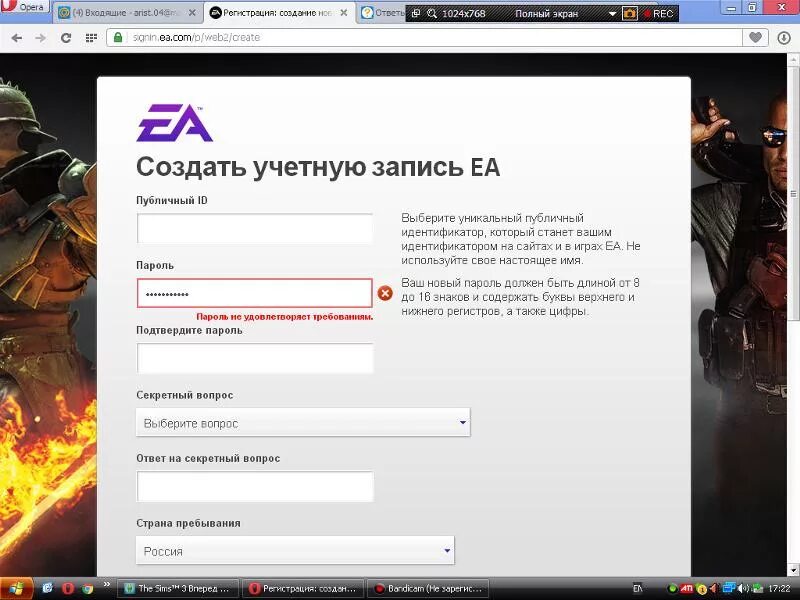Viewport: 800px width, 600px height.
Task: Open the Bandicam Полный экран dropdown
Action: 612,14
